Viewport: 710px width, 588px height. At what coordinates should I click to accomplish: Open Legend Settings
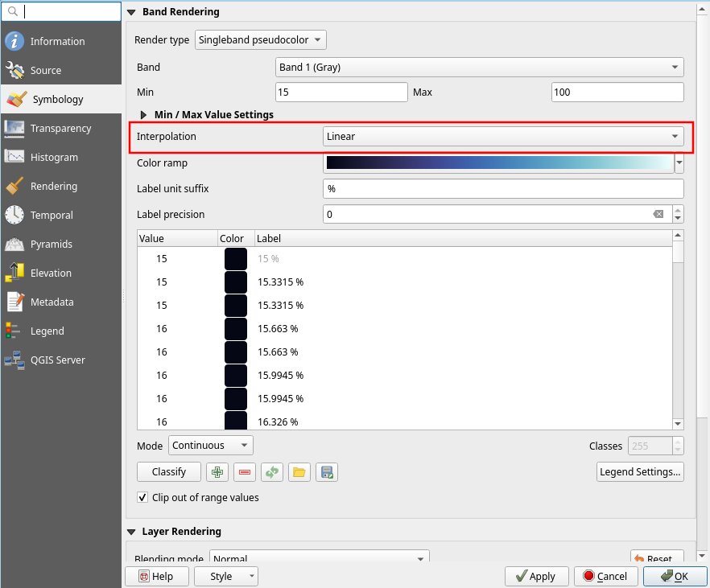click(x=640, y=472)
